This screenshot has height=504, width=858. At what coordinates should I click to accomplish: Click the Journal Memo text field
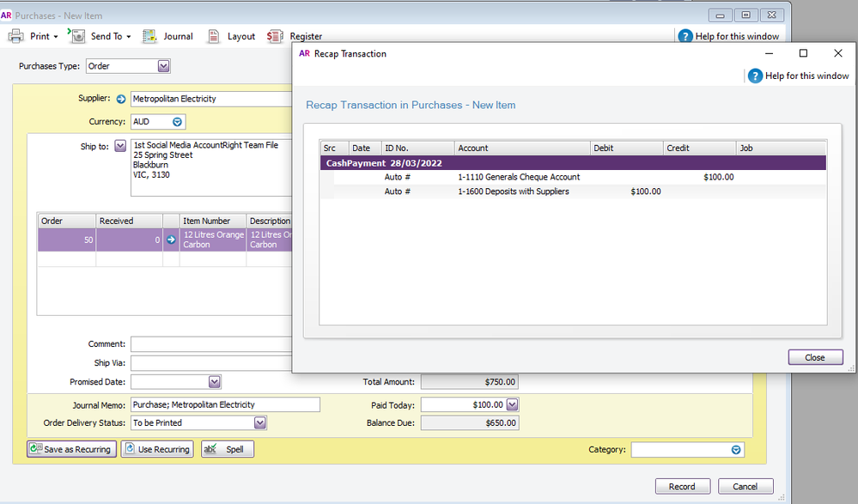225,404
